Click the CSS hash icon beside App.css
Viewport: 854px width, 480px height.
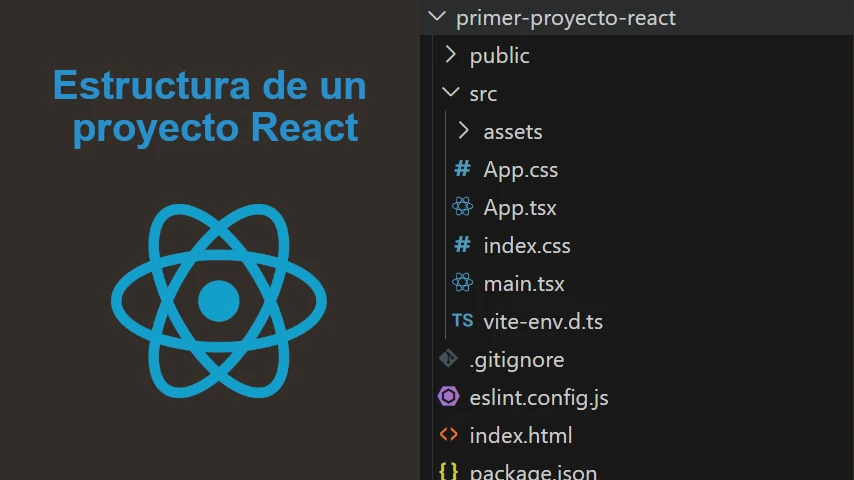(462, 169)
